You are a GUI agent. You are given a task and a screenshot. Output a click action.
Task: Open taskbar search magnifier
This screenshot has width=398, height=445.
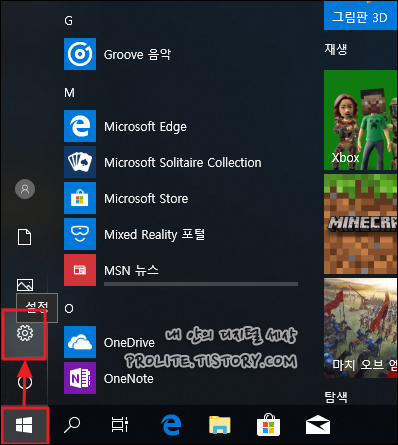72,425
